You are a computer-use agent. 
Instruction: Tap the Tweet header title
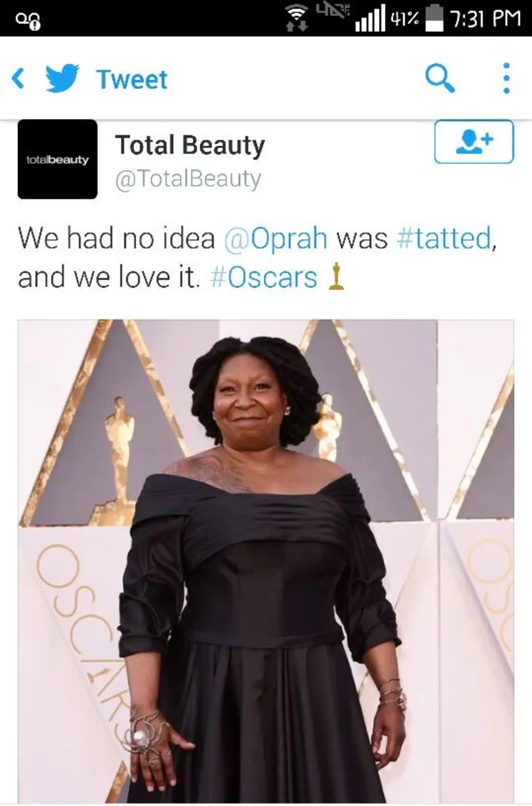click(x=132, y=80)
